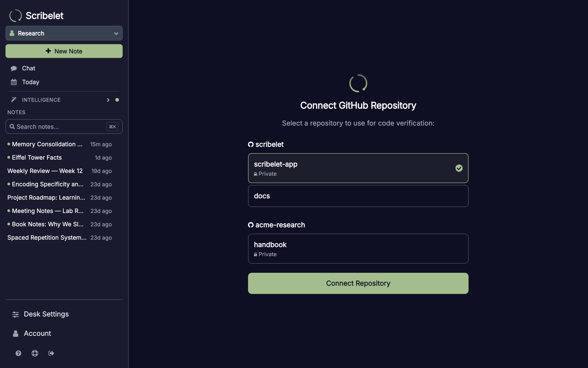Select the scribelet-app repository
The height and width of the screenshot is (368, 588).
358,168
